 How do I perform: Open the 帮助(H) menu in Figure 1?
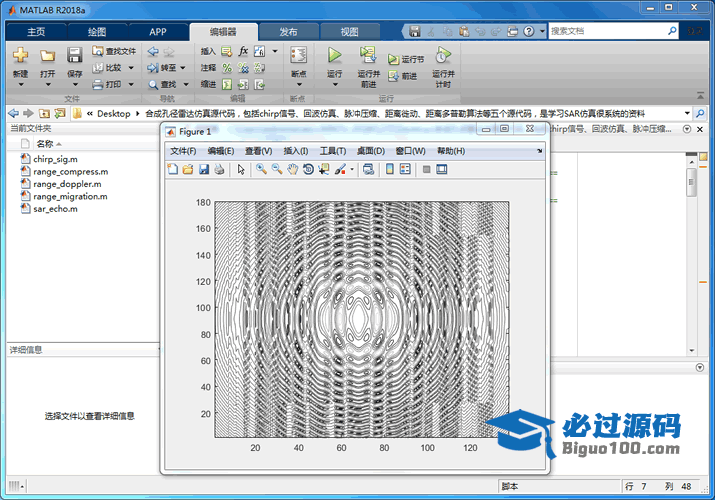(x=451, y=151)
